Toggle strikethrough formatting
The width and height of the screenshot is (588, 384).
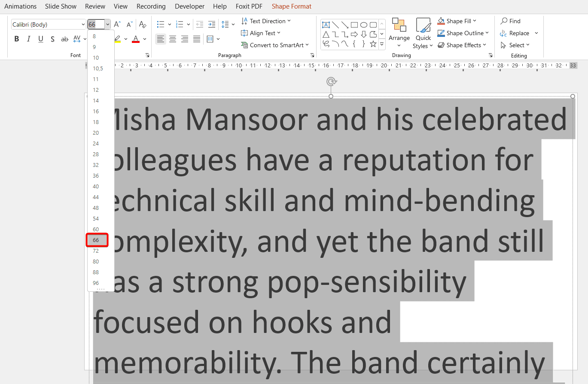pos(65,39)
